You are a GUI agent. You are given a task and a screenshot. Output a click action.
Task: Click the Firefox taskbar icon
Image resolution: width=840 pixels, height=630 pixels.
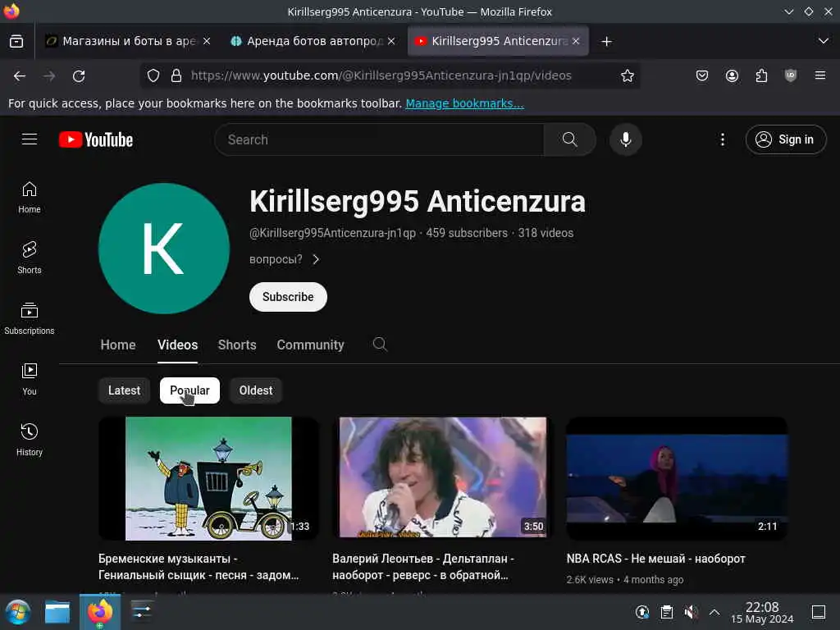99,612
